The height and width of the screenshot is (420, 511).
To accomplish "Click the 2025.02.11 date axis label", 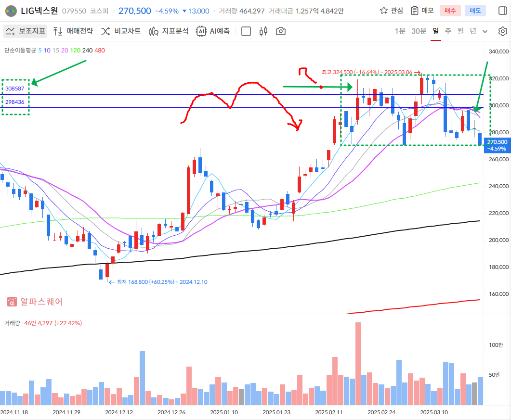I will point(329,412).
